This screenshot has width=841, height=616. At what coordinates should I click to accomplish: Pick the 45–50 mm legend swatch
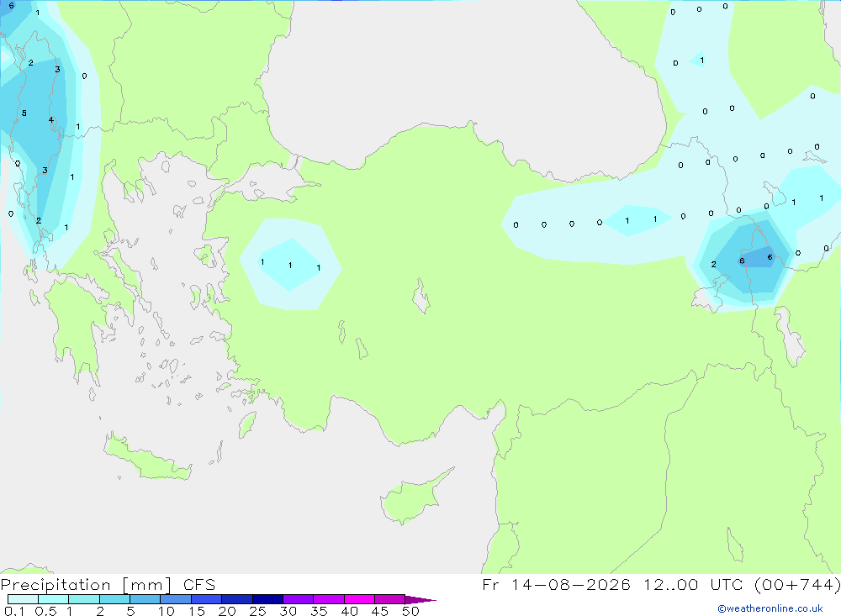pyautogui.click(x=389, y=599)
